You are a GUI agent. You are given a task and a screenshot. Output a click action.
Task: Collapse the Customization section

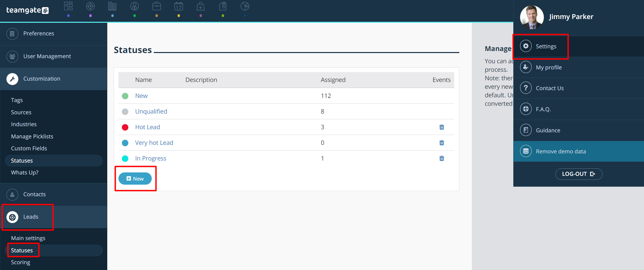tap(54, 79)
